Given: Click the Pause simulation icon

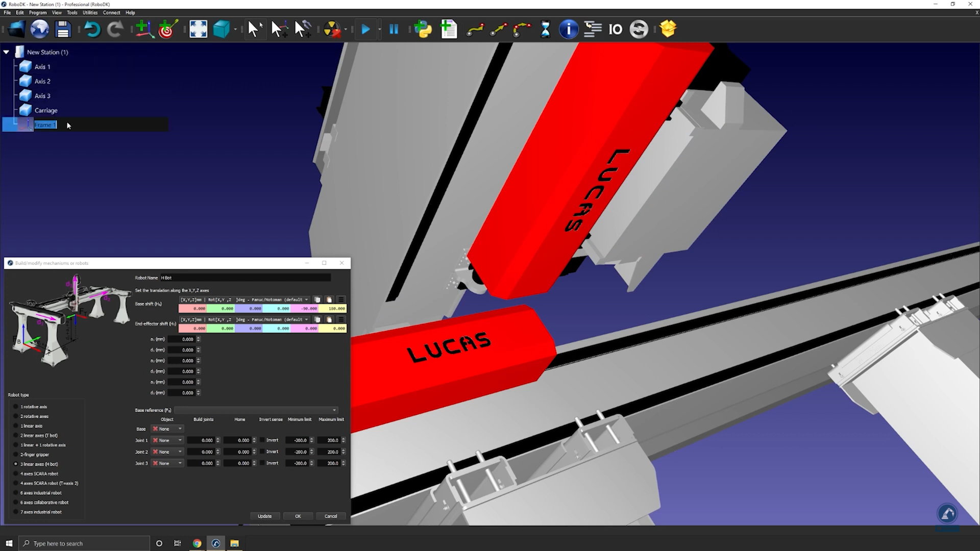Looking at the screenshot, I should click(x=394, y=29).
